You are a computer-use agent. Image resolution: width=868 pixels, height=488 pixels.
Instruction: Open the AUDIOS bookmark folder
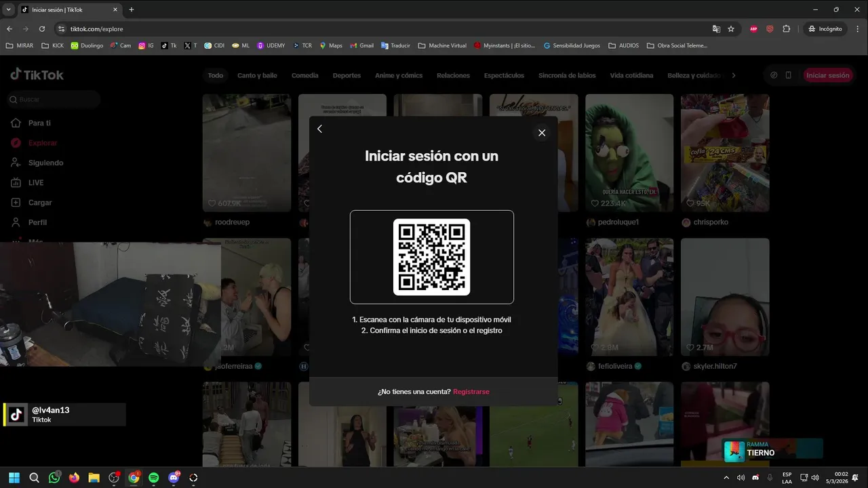623,45
